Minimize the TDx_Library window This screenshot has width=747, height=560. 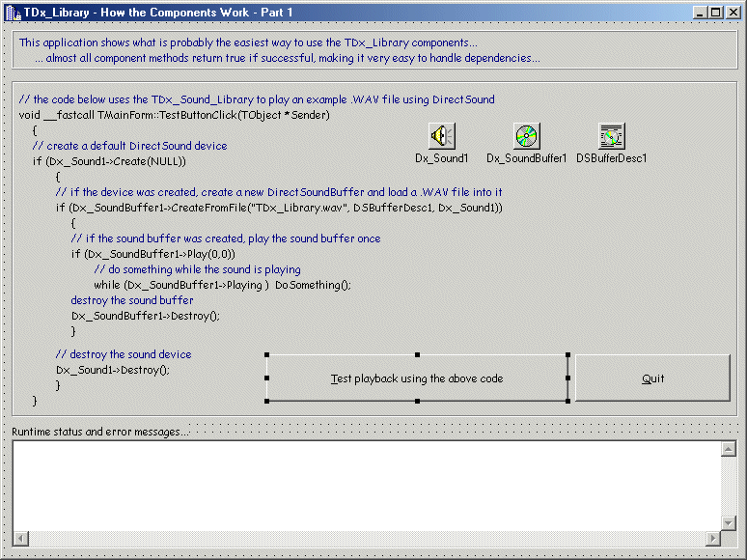pyautogui.click(x=701, y=12)
